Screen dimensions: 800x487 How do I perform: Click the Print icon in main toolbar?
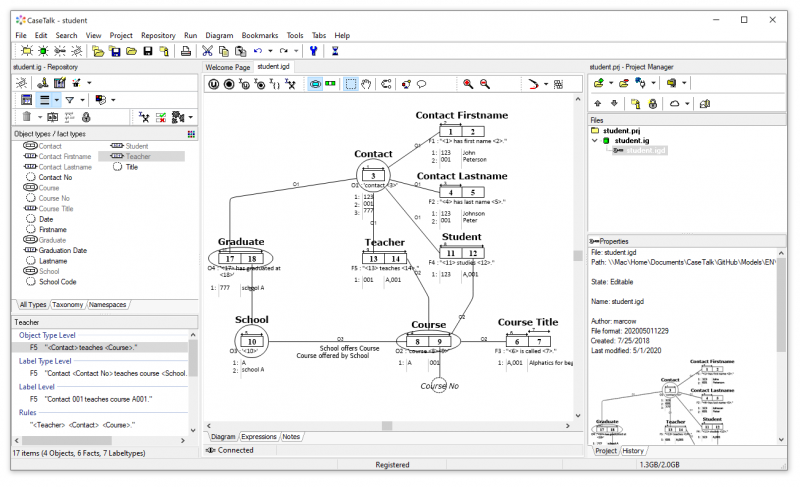pos(186,51)
